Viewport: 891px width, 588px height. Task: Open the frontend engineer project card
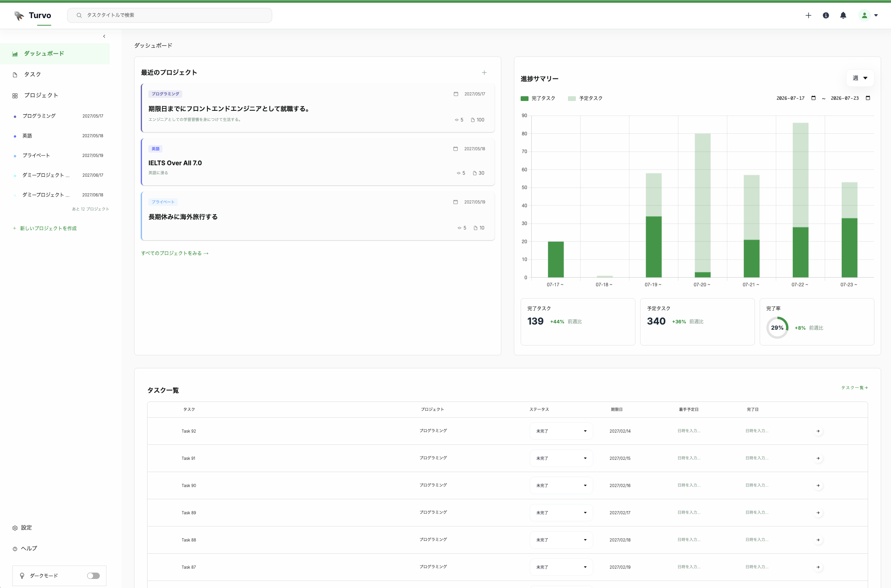click(x=318, y=108)
